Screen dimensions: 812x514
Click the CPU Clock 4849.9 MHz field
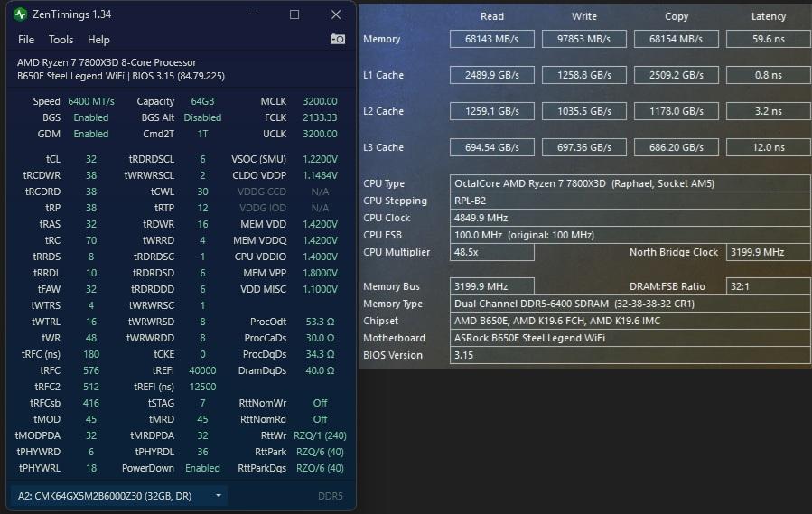pos(630,218)
